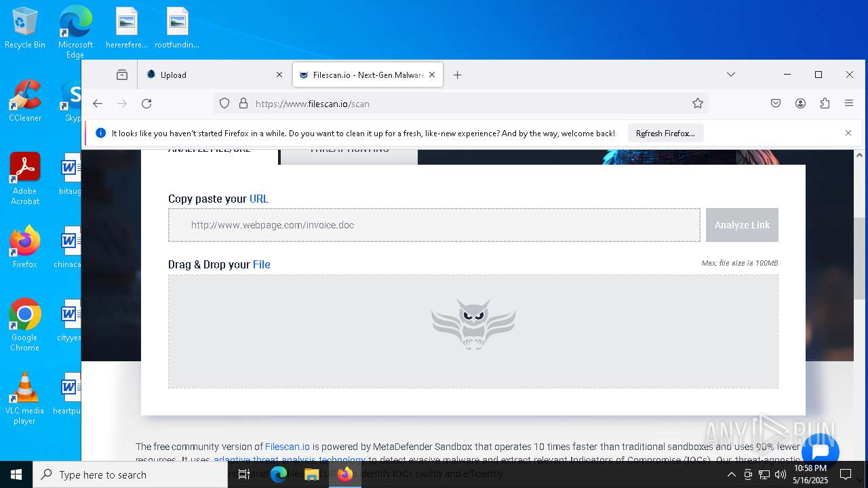Open network status tray icon
The image size is (868, 488).
coord(764,474)
